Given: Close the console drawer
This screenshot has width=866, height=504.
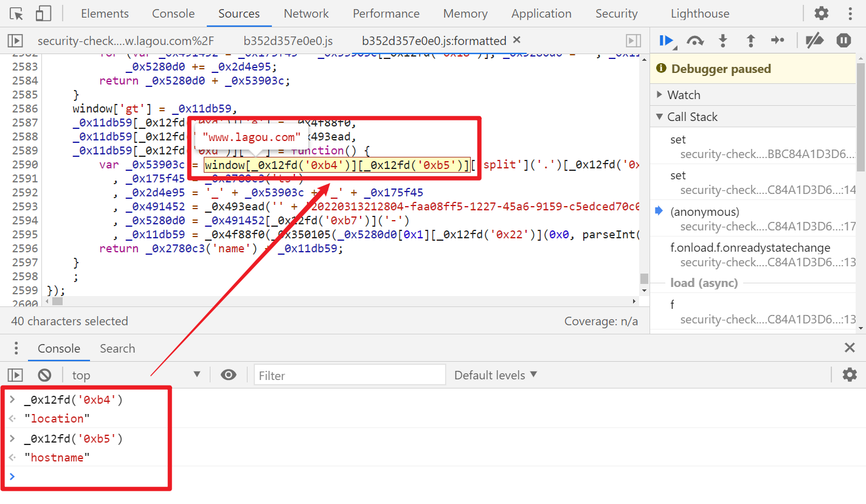Looking at the screenshot, I should tap(850, 348).
